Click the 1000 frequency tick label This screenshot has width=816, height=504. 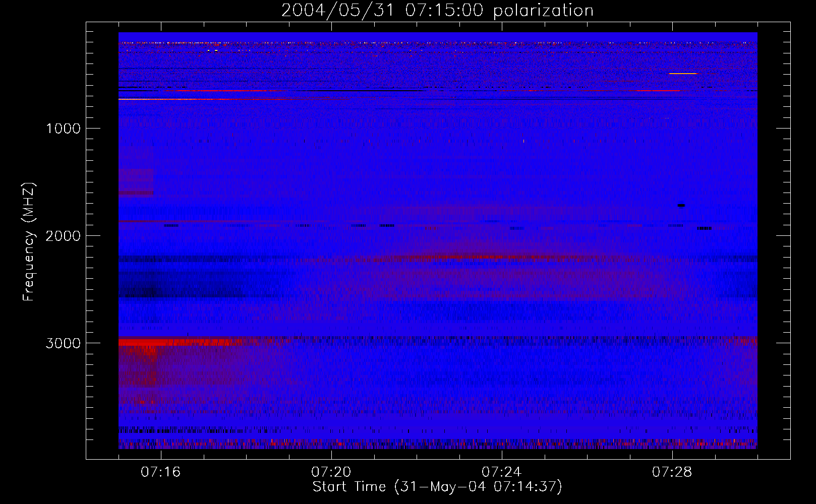[63, 129]
